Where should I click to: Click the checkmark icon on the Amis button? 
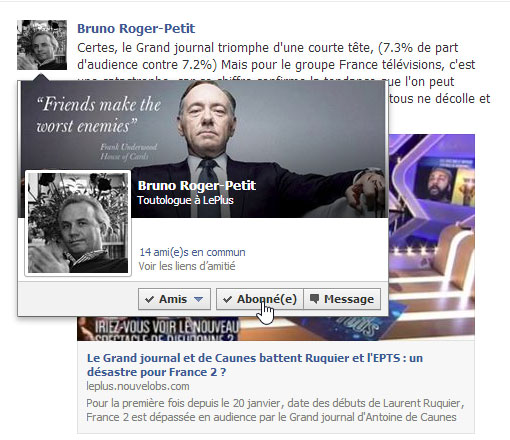[149, 299]
